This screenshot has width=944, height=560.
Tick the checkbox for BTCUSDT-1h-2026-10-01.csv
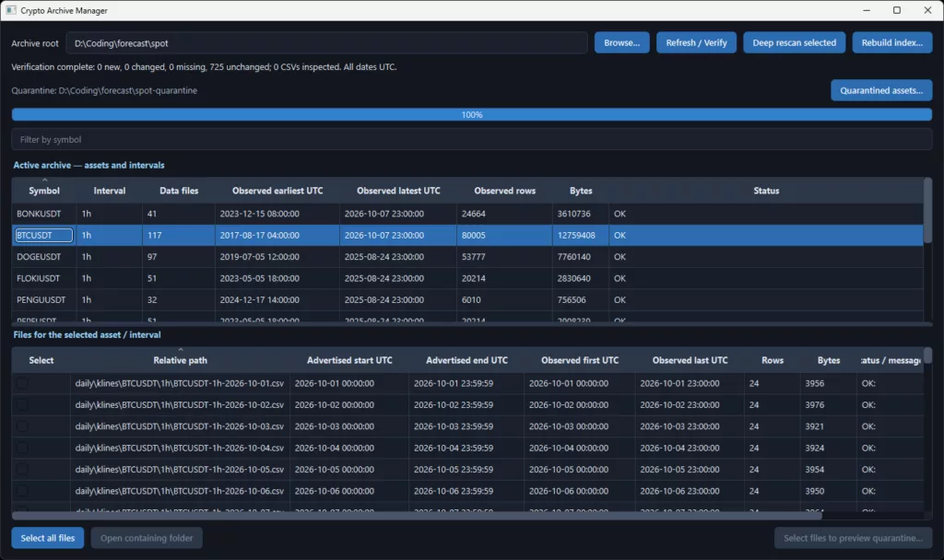[x=22, y=383]
